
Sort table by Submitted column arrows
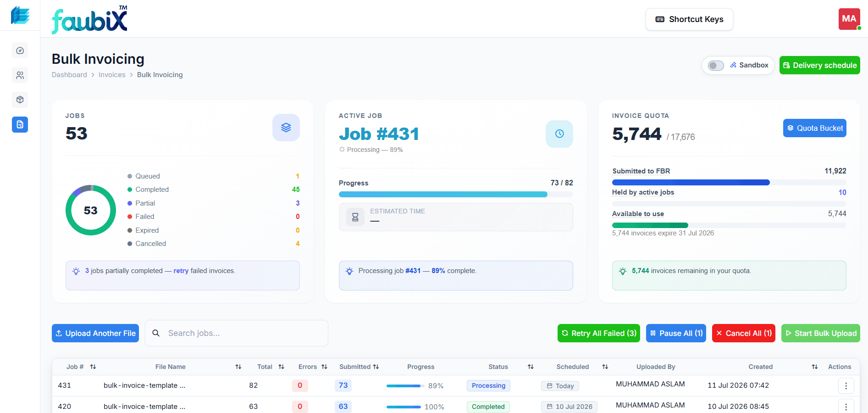tap(376, 367)
